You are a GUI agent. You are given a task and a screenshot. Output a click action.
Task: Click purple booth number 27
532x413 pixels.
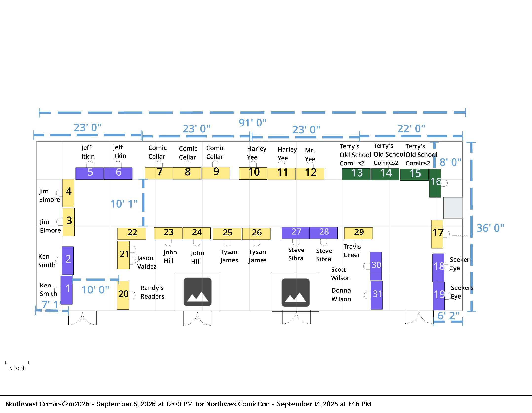[296, 233]
